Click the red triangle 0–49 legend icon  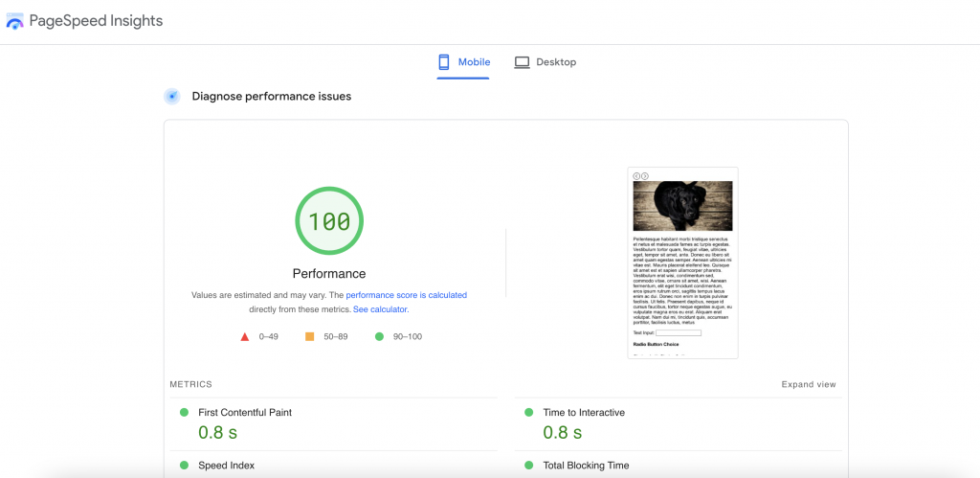pos(245,336)
